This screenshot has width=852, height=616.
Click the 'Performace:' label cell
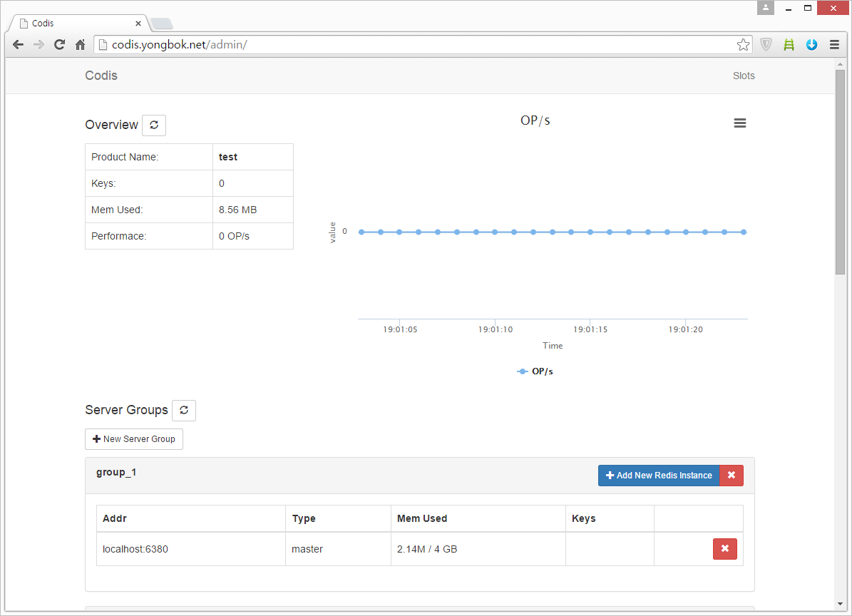pyautogui.click(x=149, y=236)
